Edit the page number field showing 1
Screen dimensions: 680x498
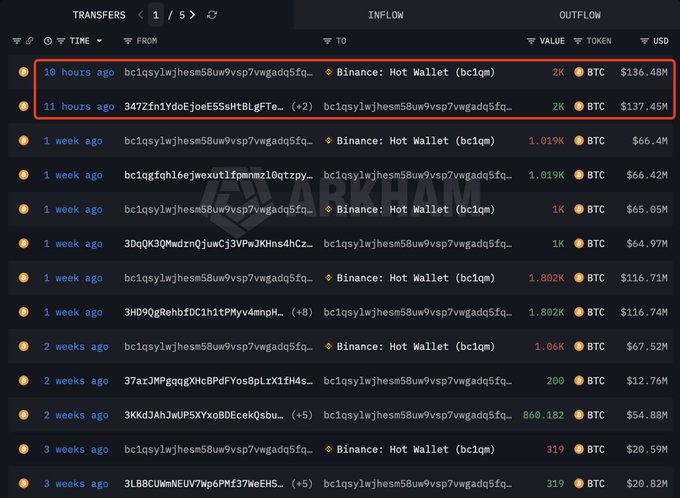156,15
